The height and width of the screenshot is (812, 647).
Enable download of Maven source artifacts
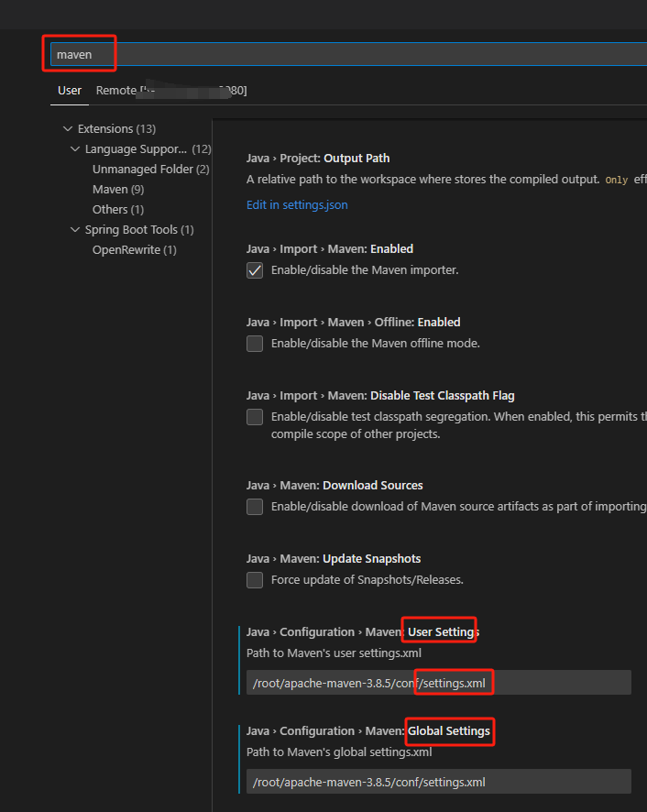(x=254, y=506)
